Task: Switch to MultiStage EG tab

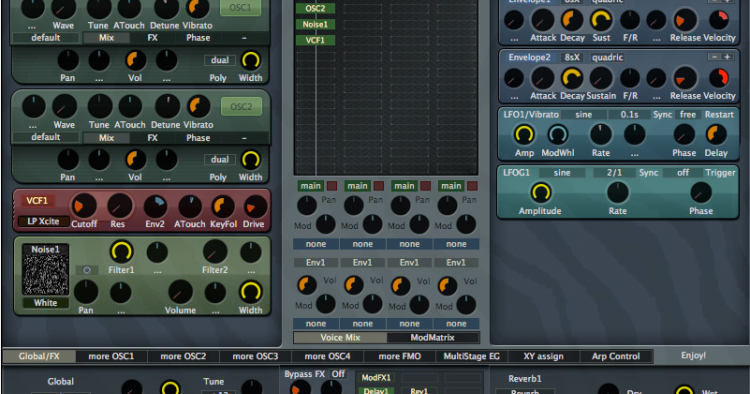Action: (x=472, y=356)
